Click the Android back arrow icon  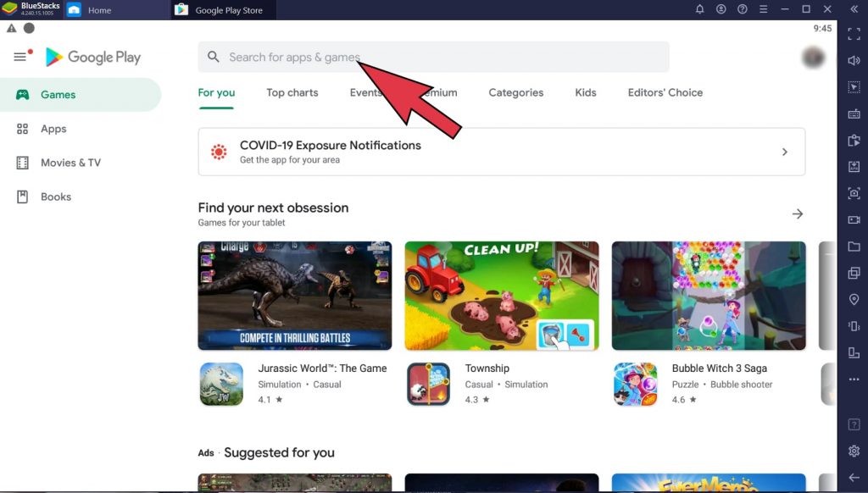tap(854, 478)
